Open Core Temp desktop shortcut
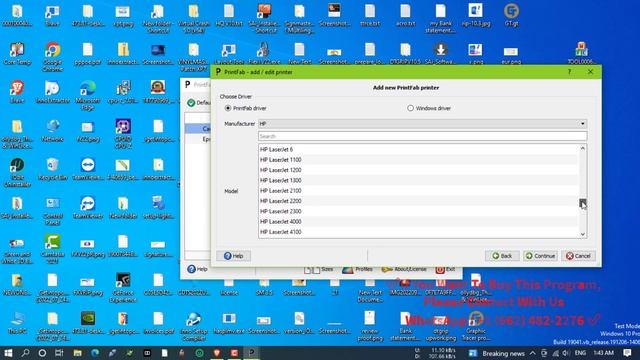Image resolution: width=640 pixels, height=360 pixels. pos(17,53)
